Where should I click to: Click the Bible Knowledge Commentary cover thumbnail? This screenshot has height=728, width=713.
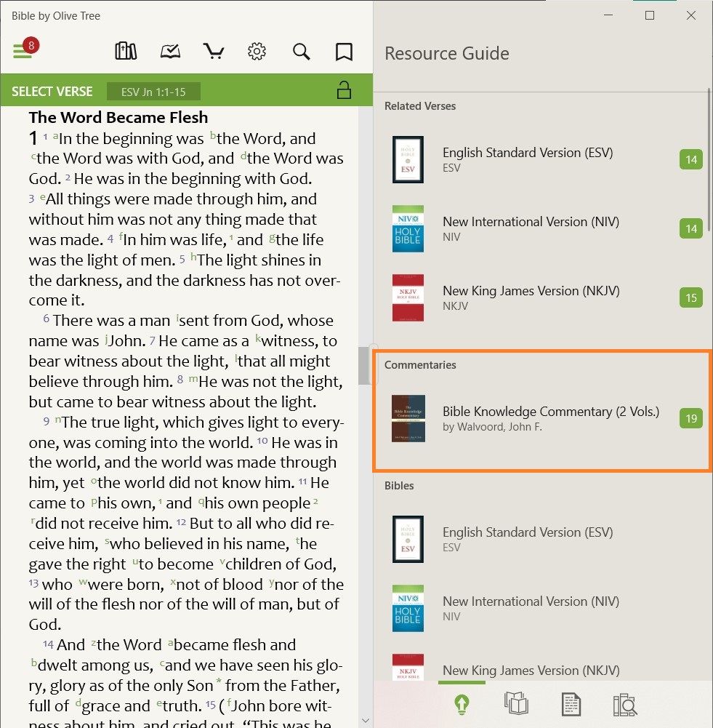(x=408, y=418)
